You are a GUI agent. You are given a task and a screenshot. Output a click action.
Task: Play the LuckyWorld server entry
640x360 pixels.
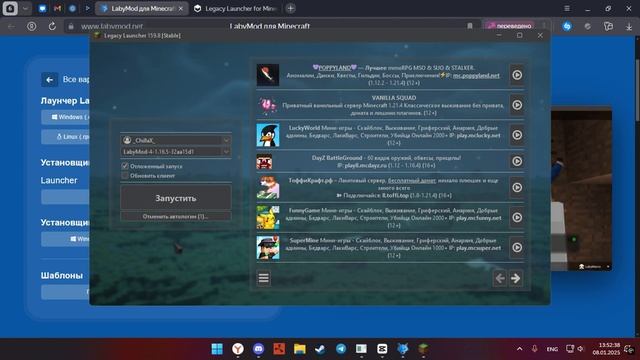point(517,135)
